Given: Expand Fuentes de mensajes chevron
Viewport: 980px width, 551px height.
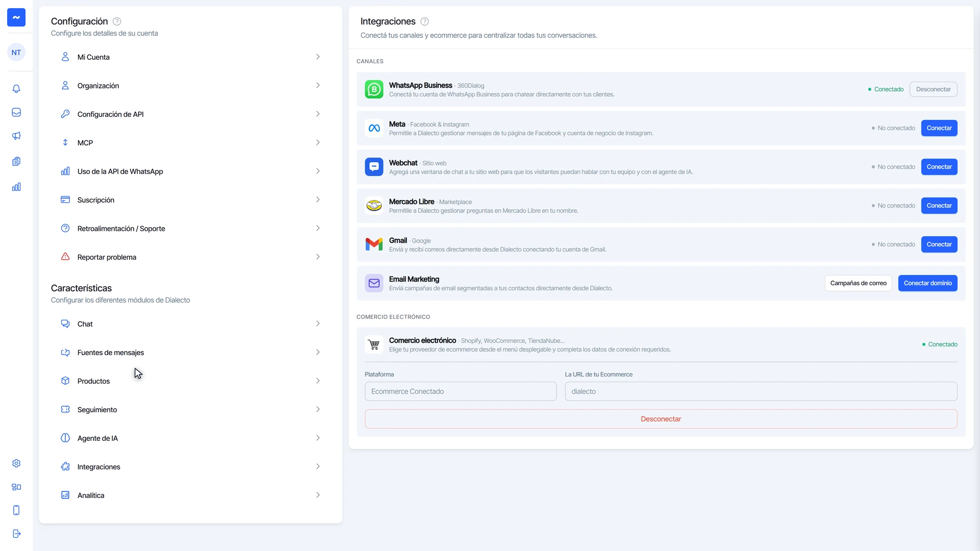Looking at the screenshot, I should (317, 352).
